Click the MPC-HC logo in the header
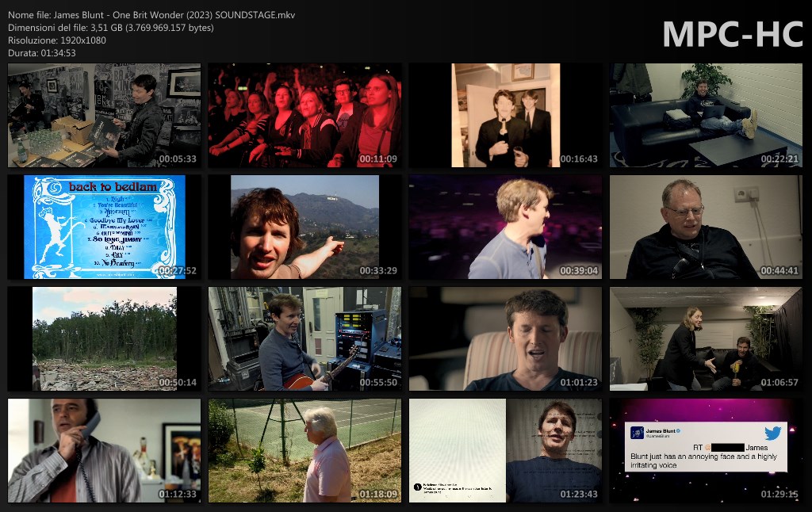The image size is (812, 512). coord(732,34)
